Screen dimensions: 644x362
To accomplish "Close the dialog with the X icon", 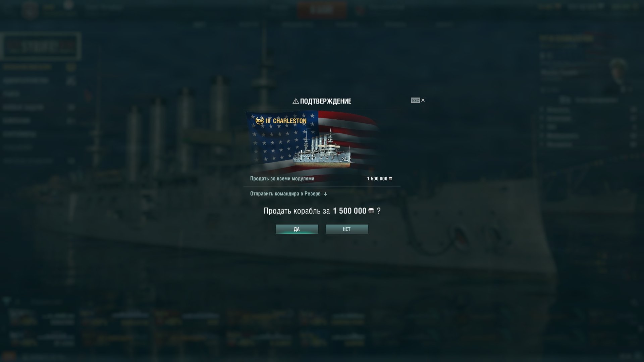I will [x=423, y=100].
